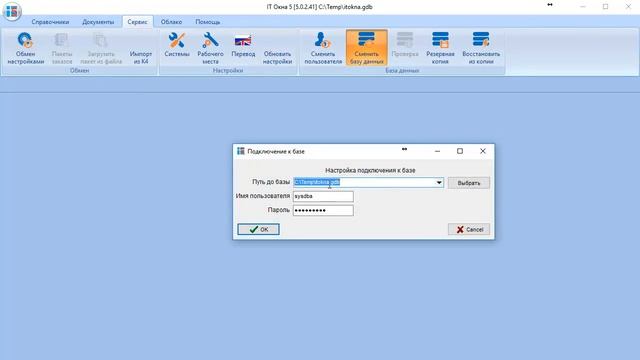
Task: Click Обмен настройками ribbon icon
Action: click(x=25, y=48)
